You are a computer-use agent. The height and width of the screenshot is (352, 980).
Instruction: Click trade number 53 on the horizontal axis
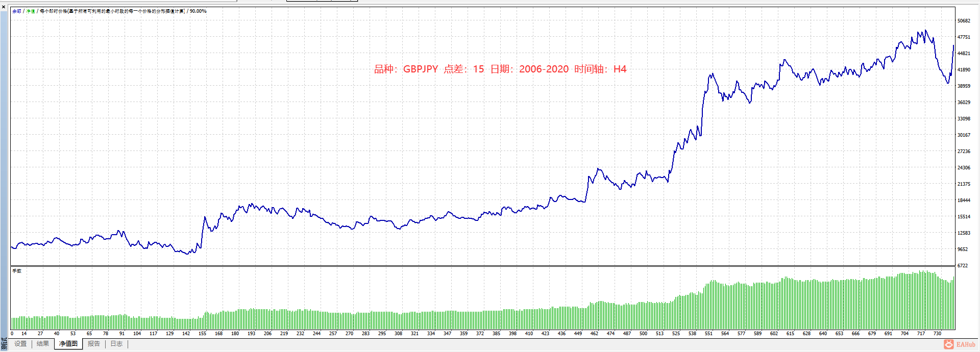point(73,334)
